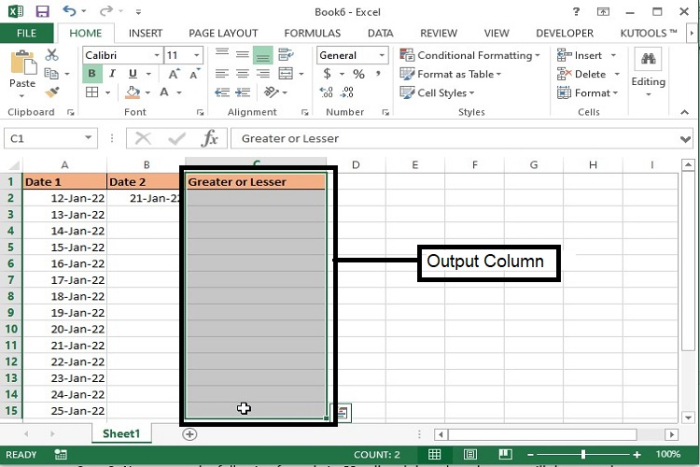Switch to the DATA tab

(380, 33)
